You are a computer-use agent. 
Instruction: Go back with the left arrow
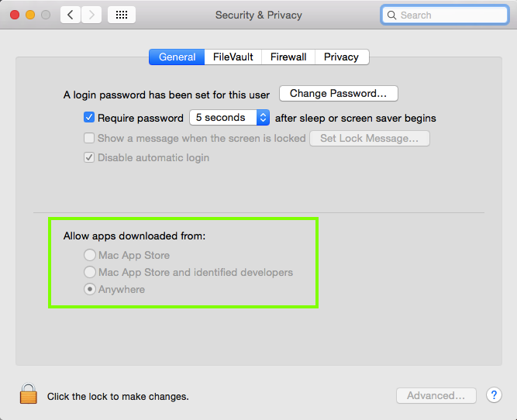(x=71, y=15)
